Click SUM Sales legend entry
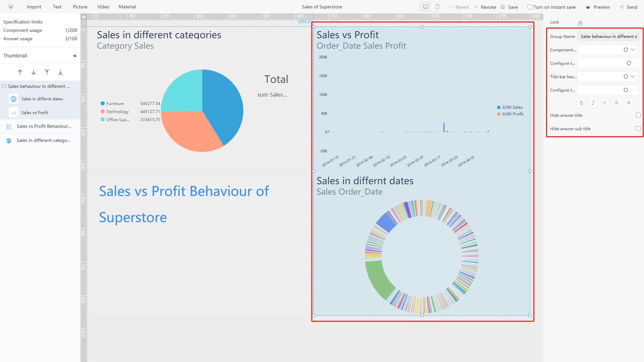The height and width of the screenshot is (362, 644). [x=510, y=107]
